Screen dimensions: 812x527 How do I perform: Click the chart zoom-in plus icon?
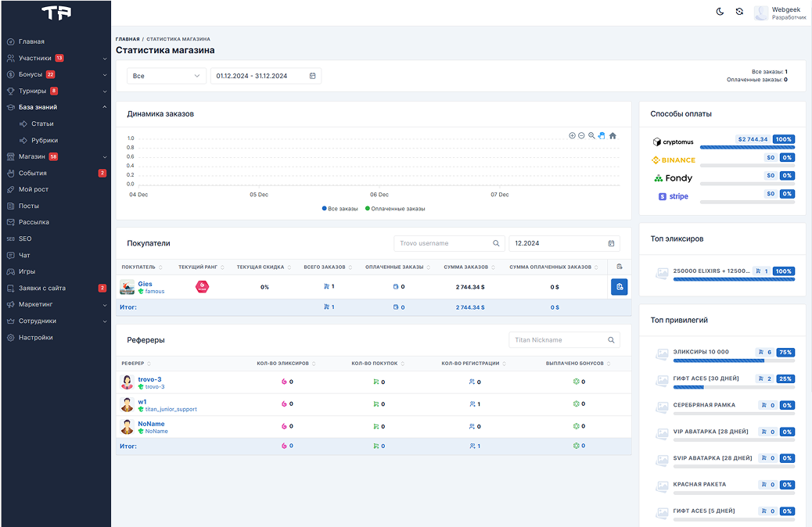point(572,136)
